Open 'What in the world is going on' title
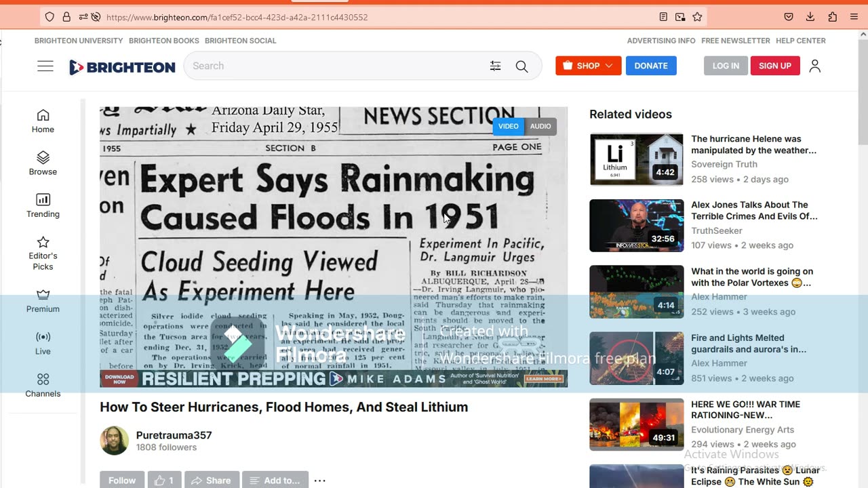 pos(752,277)
